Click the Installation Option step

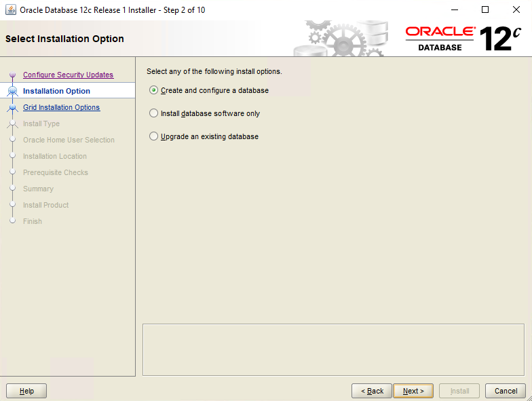click(x=57, y=91)
